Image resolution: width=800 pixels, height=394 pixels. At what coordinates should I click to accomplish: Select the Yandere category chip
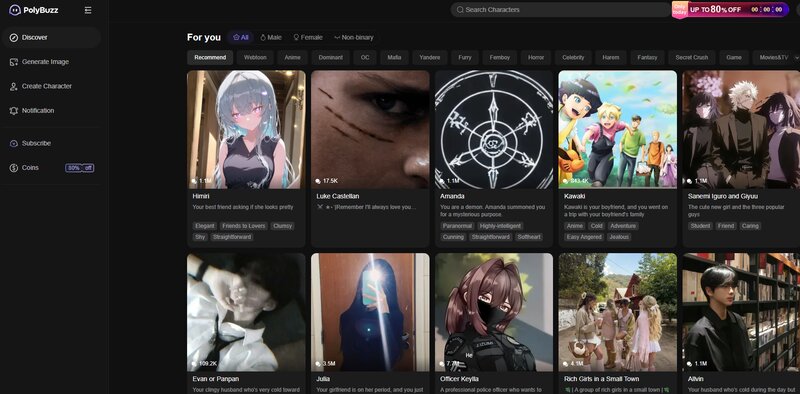tap(430, 58)
